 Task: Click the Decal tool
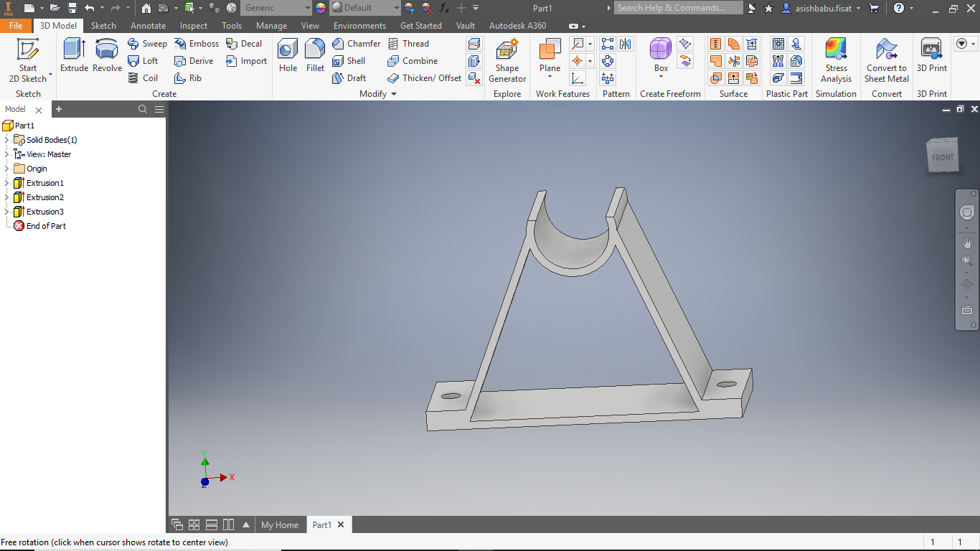pos(244,44)
